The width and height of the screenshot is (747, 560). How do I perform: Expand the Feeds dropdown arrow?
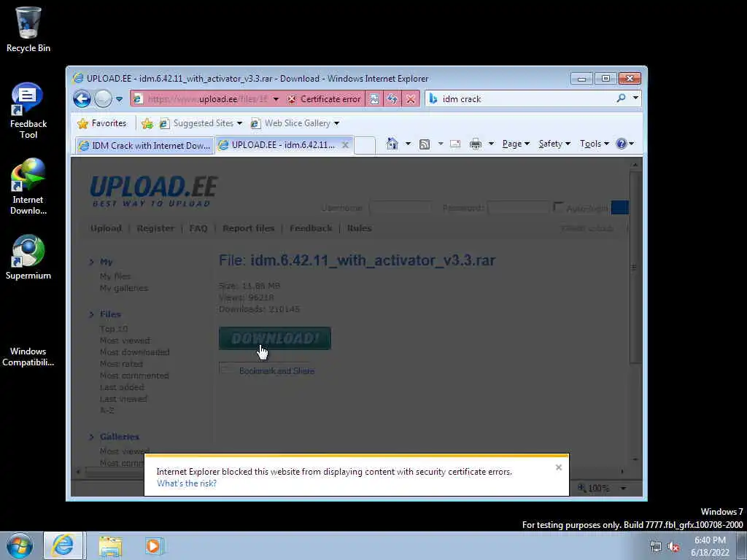pyautogui.click(x=440, y=144)
